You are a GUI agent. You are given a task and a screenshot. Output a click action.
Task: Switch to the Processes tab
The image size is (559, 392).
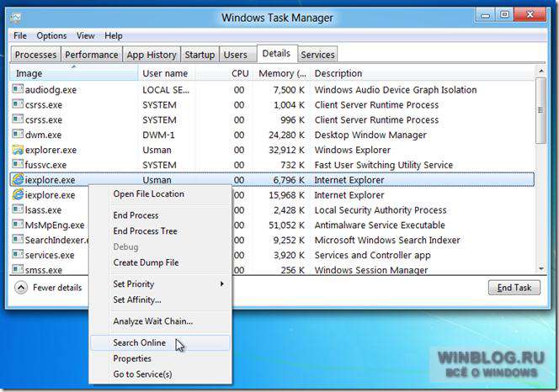(35, 55)
